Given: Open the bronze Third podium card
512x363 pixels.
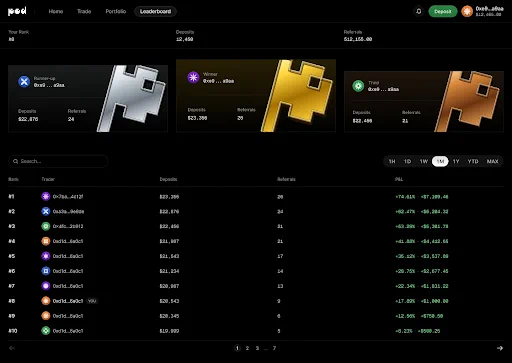Looking at the screenshot, I should pos(424,102).
